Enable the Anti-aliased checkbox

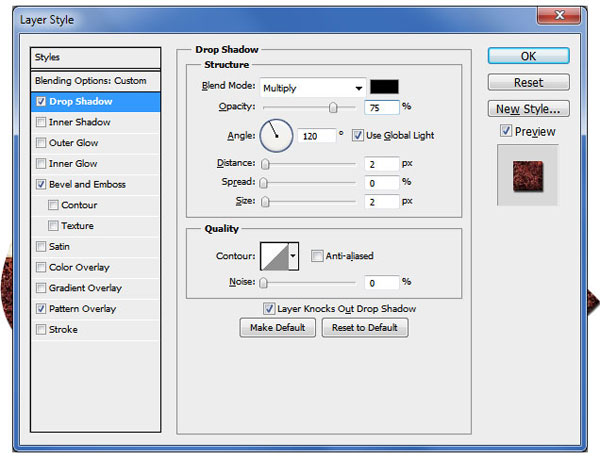(317, 256)
